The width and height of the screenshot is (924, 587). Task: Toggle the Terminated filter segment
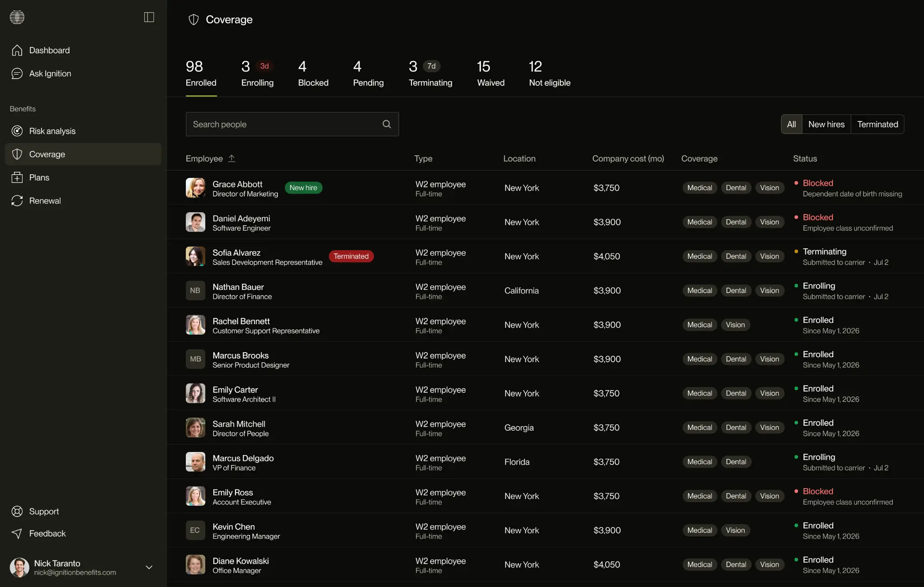click(x=878, y=124)
